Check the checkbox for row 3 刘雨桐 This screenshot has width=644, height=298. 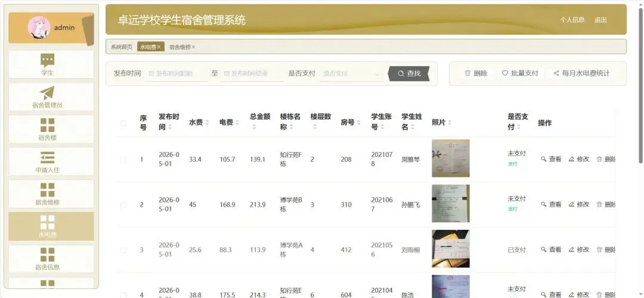(x=123, y=250)
